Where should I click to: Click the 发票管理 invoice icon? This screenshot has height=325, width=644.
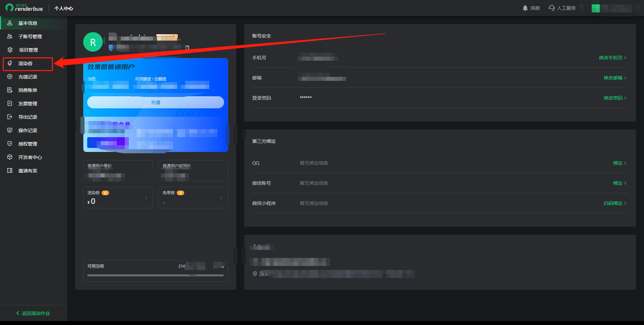pos(10,103)
